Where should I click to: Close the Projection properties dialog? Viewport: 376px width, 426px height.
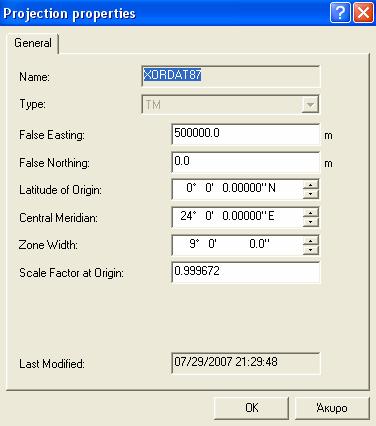pos(363,13)
